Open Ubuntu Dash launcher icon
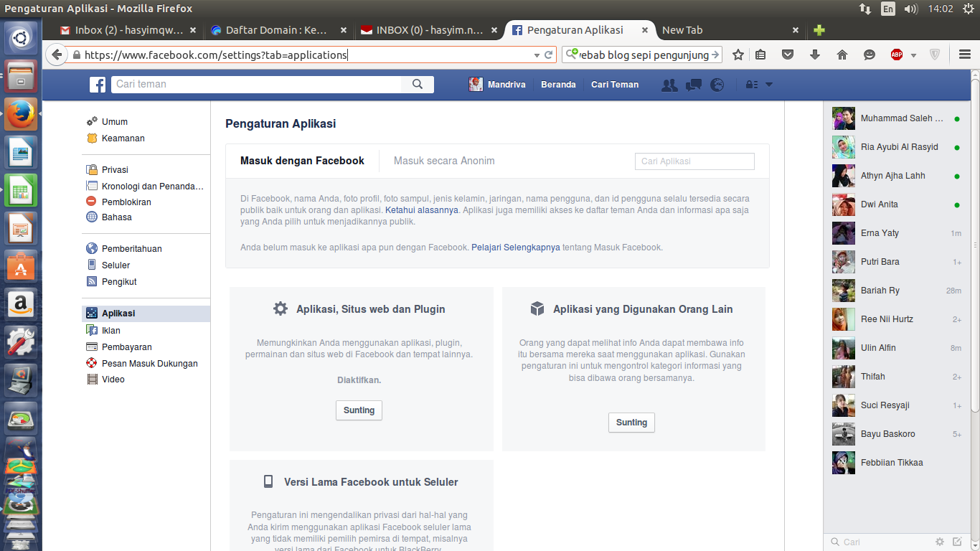 click(21, 39)
